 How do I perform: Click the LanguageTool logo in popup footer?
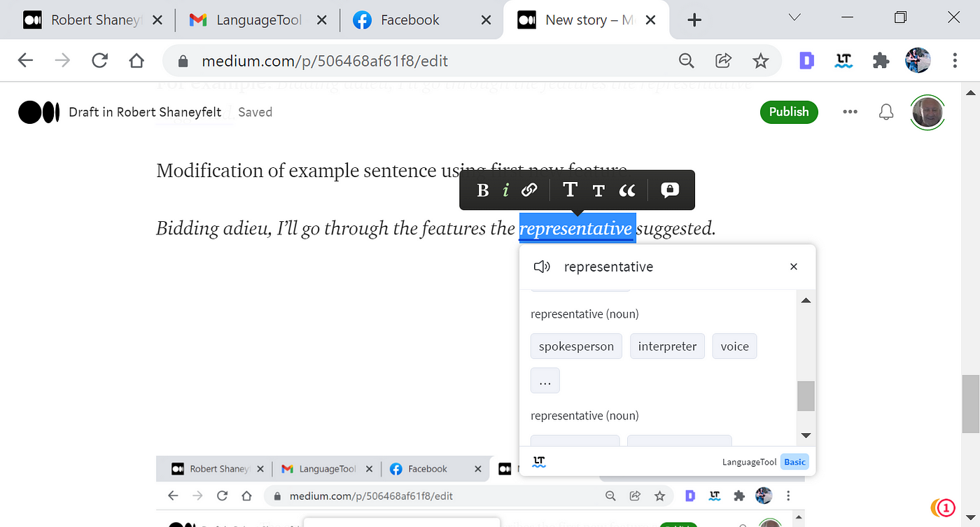(x=539, y=461)
